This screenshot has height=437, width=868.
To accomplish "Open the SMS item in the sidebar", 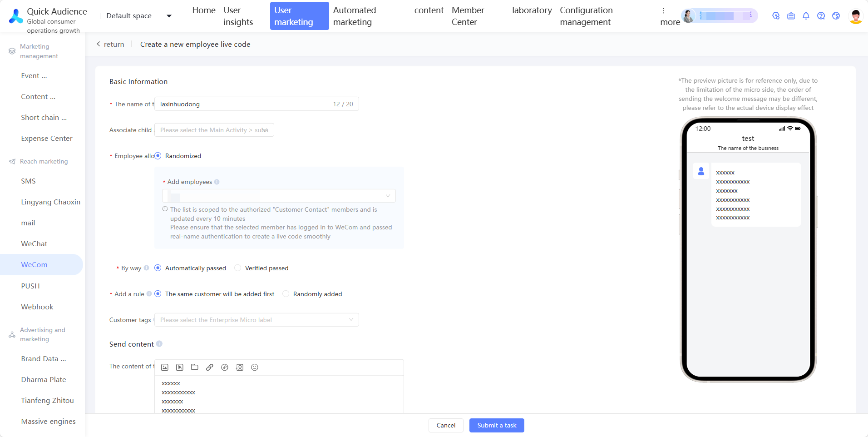I will (28, 181).
